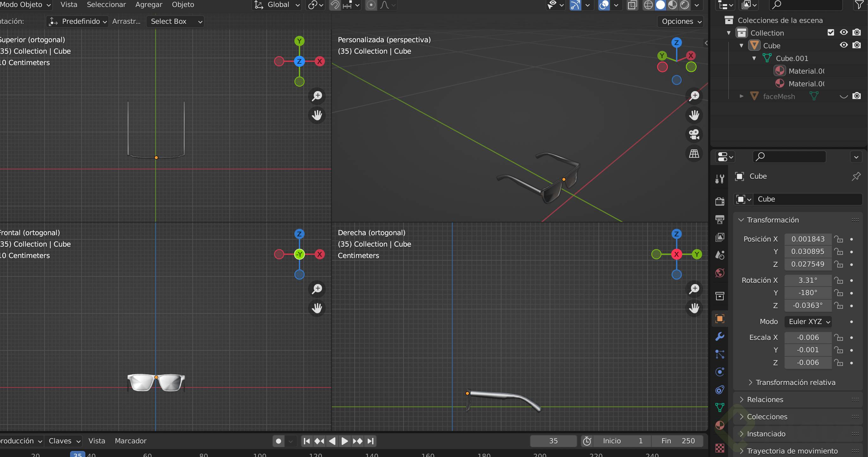Open the Euler XYZ rotation mode dropdown

[808, 321]
